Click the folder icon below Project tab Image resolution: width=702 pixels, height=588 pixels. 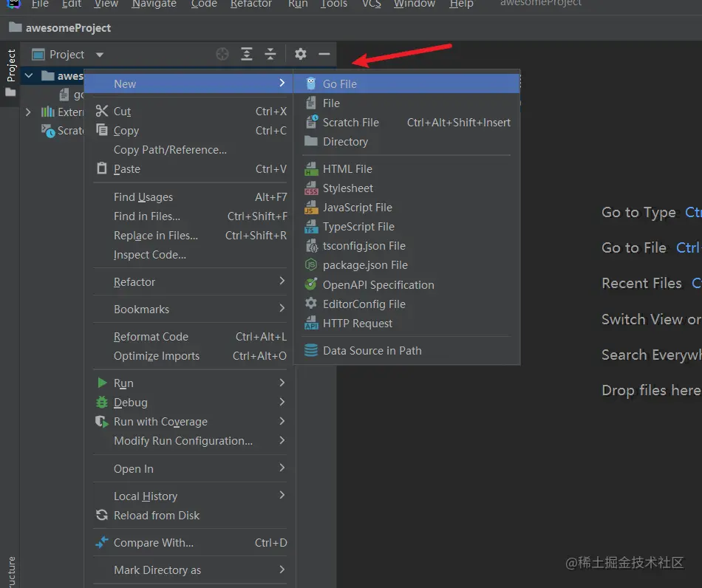(10, 92)
